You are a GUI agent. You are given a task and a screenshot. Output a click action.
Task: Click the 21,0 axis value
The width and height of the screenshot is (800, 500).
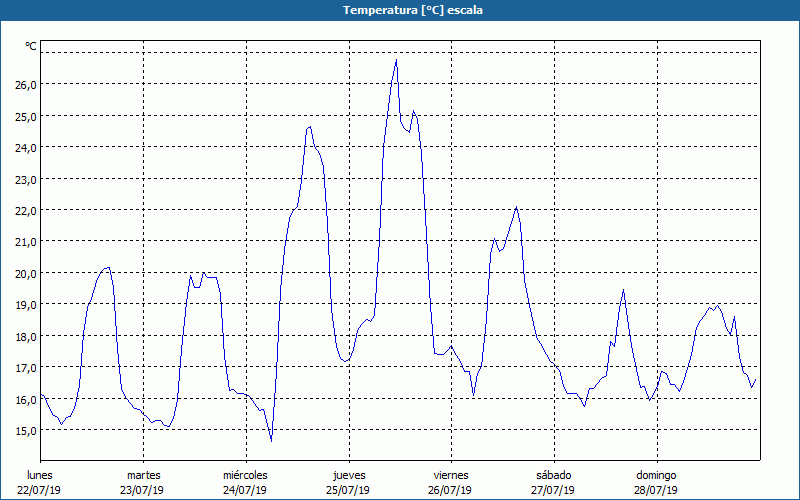[x=26, y=242]
